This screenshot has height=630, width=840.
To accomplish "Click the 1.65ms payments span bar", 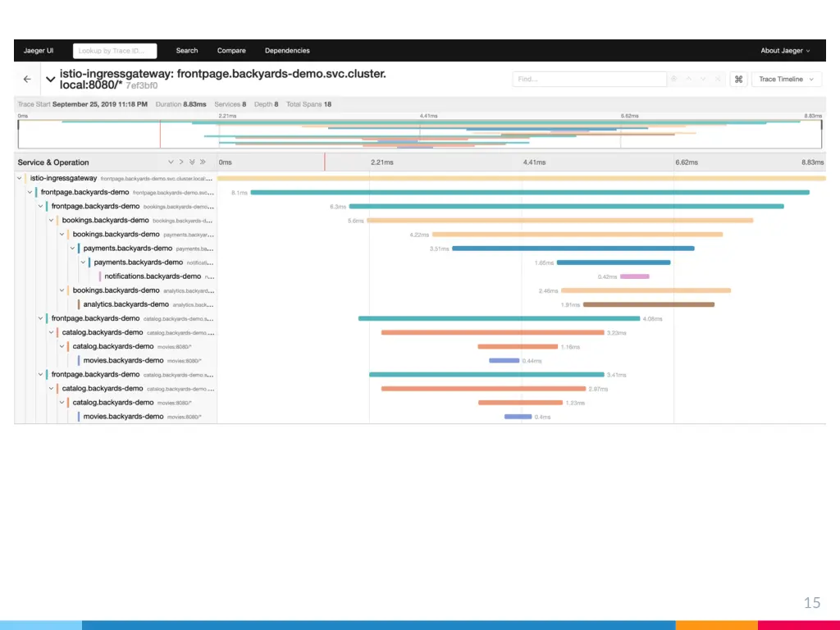I will 614,262.
